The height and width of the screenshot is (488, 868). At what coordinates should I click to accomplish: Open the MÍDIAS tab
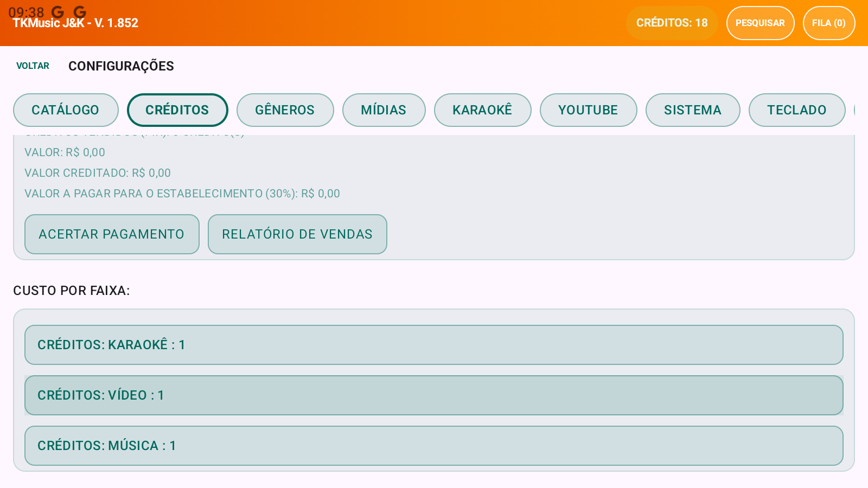[384, 110]
